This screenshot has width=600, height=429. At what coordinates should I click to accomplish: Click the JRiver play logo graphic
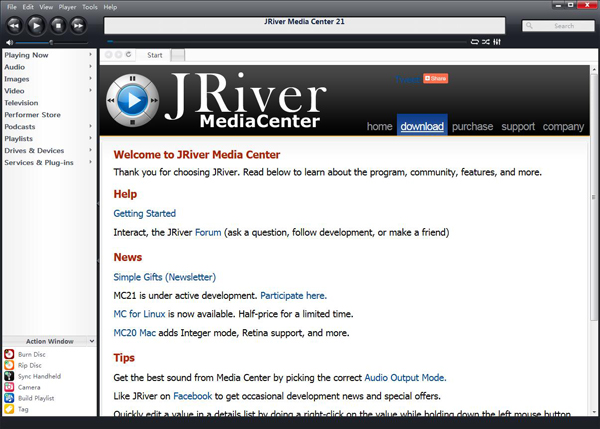click(132, 101)
